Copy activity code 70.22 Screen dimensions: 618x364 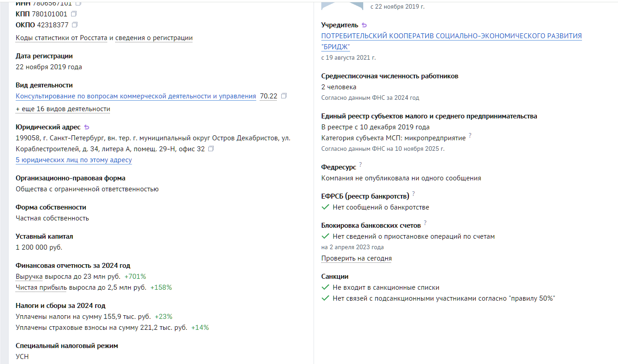[284, 96]
